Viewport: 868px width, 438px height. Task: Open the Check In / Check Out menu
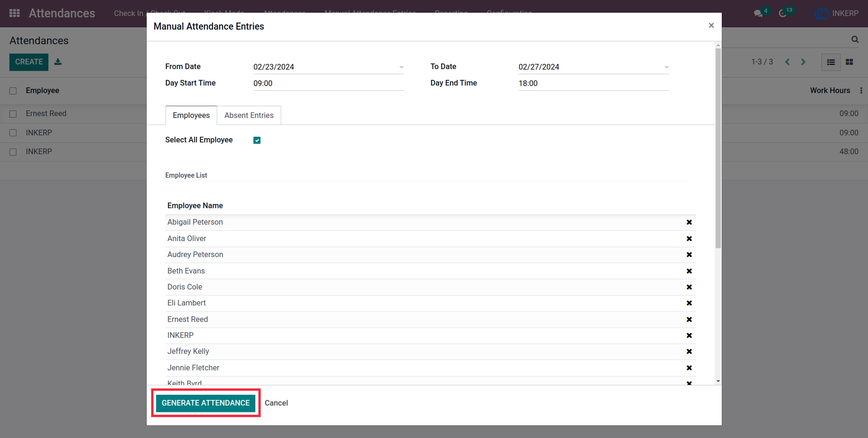pyautogui.click(x=150, y=13)
